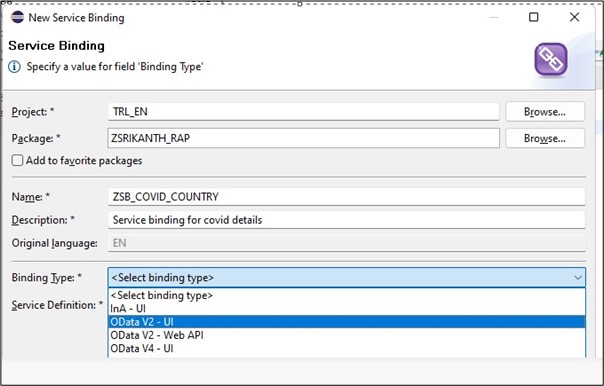Image resolution: width=604 pixels, height=386 pixels.
Task: Click the Eclipse icon in title bar
Action: tap(17, 17)
